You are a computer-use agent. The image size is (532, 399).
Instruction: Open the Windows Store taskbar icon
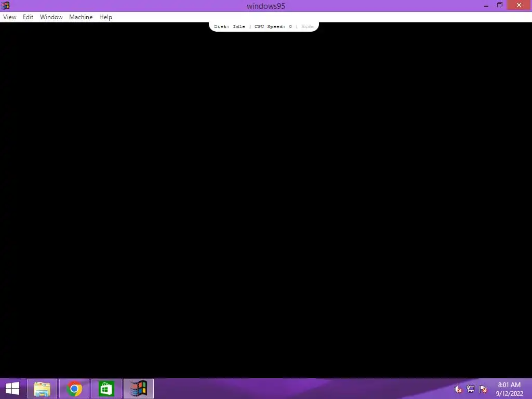click(x=106, y=389)
